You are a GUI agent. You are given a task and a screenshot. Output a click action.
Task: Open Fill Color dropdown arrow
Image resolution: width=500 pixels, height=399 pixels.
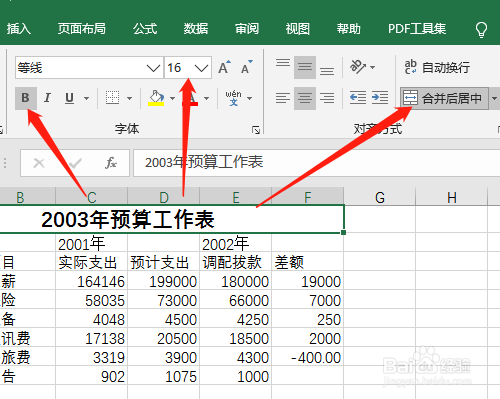[x=172, y=98]
